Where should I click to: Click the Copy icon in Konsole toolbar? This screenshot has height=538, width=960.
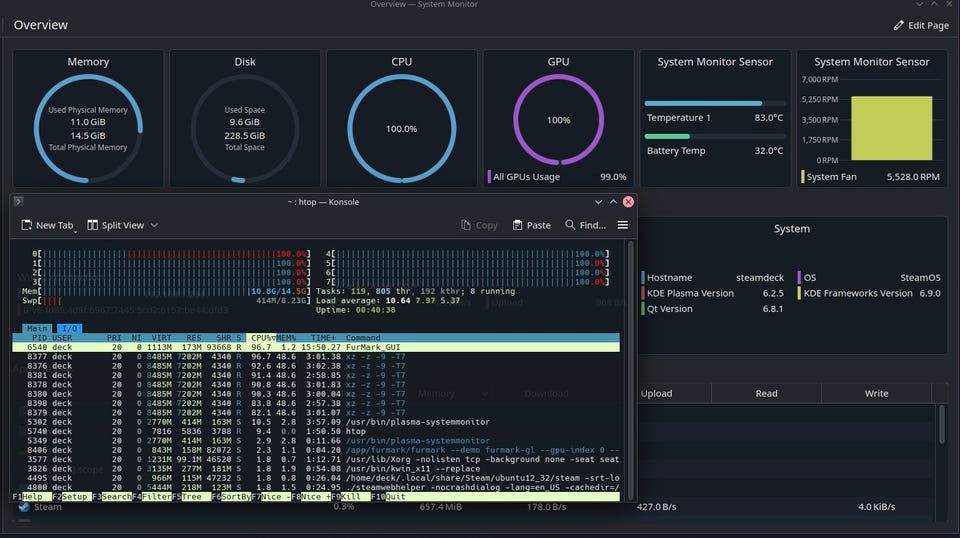click(466, 225)
